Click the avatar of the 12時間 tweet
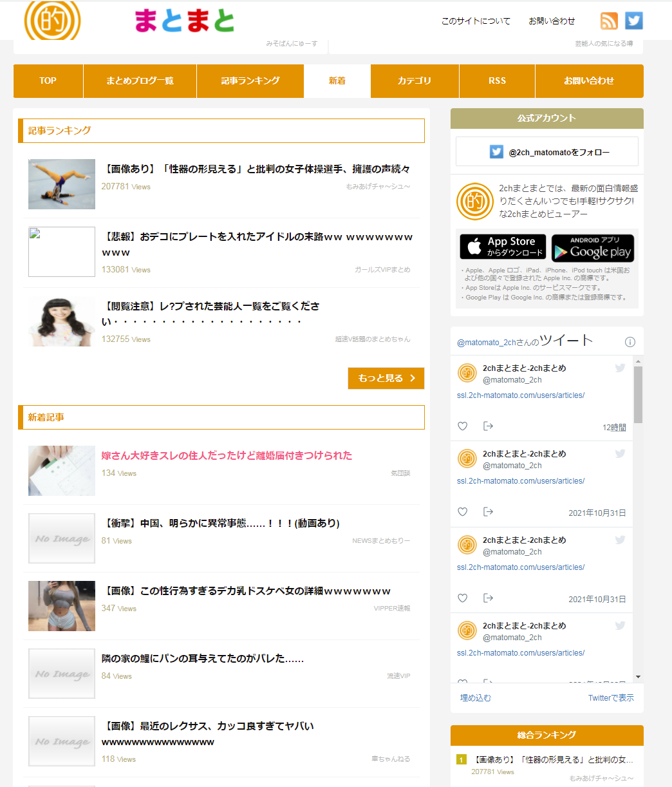Screen dimensions: 672x787 tap(467, 374)
